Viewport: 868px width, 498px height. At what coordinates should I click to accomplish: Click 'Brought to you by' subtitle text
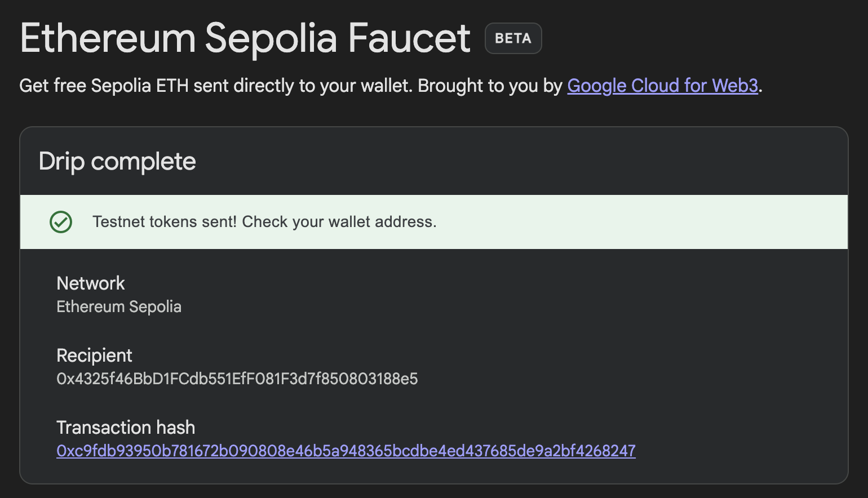(490, 86)
